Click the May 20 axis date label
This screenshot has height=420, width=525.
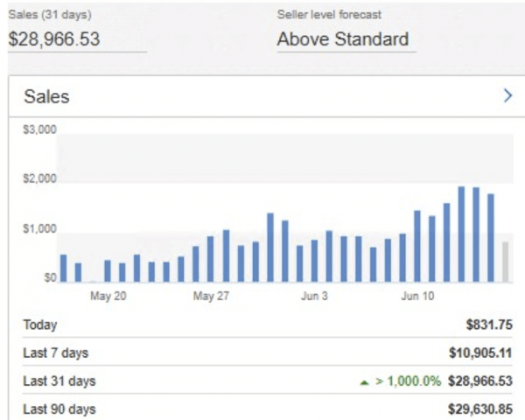click(108, 297)
